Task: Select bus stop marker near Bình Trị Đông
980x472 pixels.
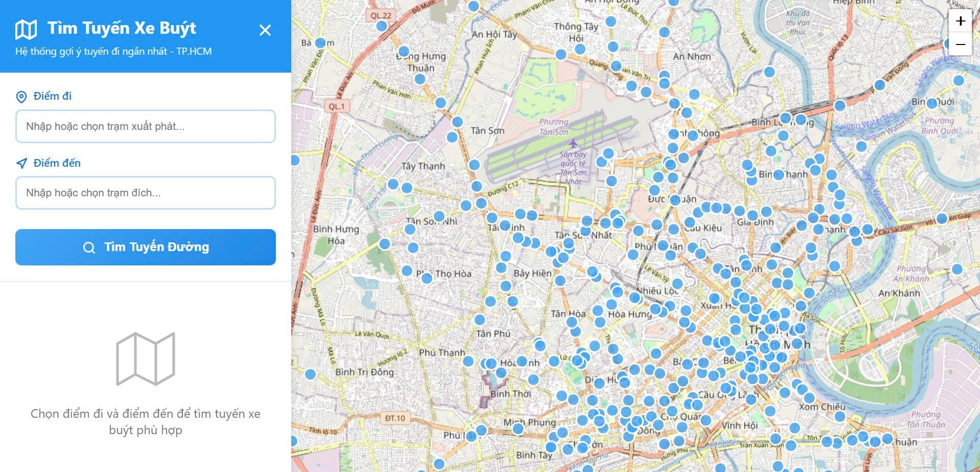Action: (310, 374)
